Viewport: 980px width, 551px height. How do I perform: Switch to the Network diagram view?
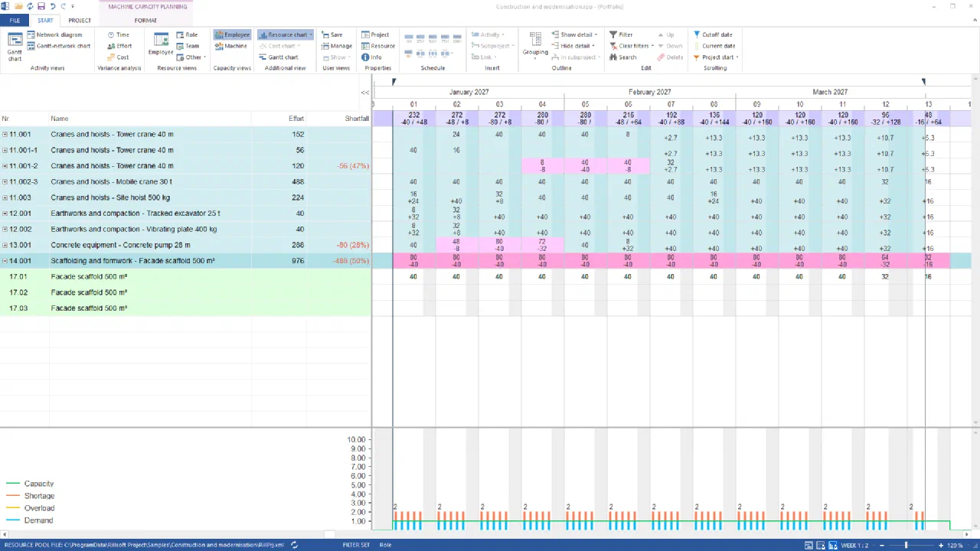pyautogui.click(x=54, y=34)
